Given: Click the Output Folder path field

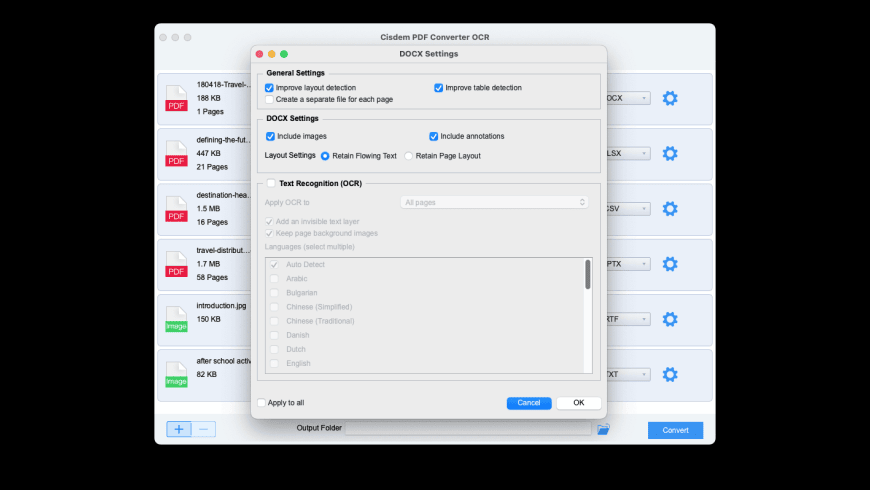Looking at the screenshot, I should click(x=468, y=428).
